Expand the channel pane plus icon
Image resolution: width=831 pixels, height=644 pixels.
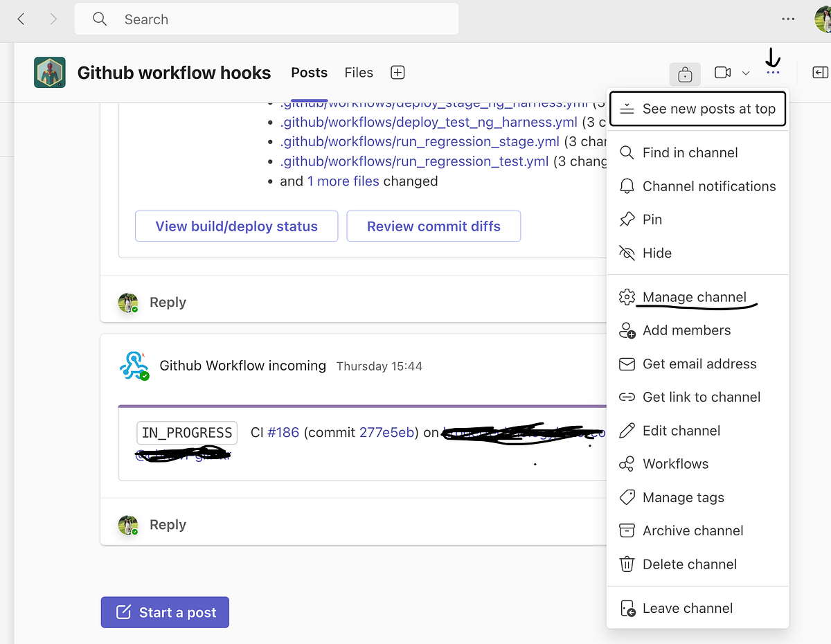397,72
